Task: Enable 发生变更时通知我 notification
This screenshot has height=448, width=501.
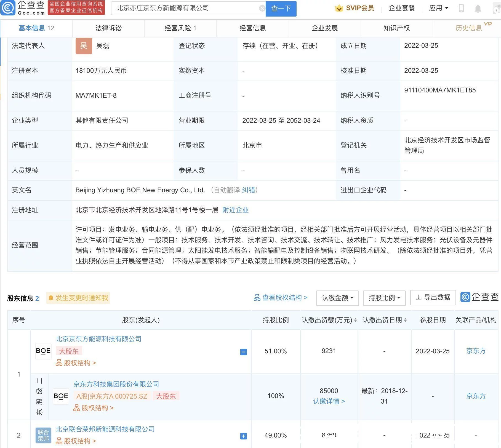Action: (78, 298)
